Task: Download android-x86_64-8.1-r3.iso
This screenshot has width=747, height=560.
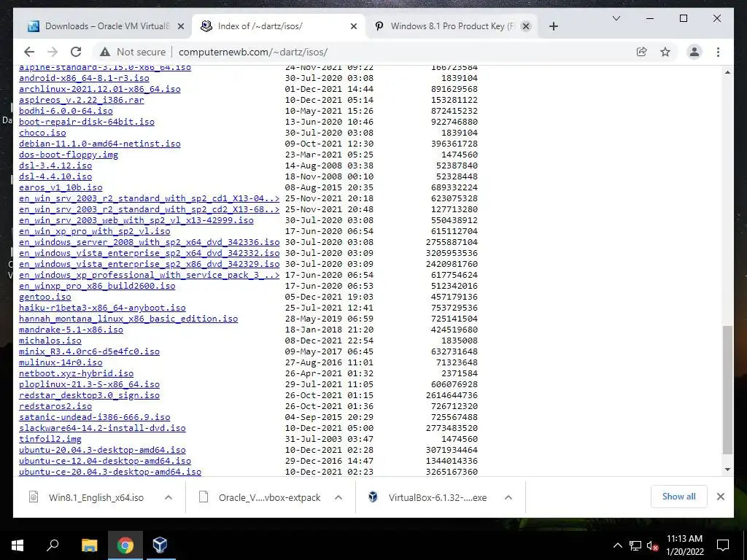Action: point(84,78)
